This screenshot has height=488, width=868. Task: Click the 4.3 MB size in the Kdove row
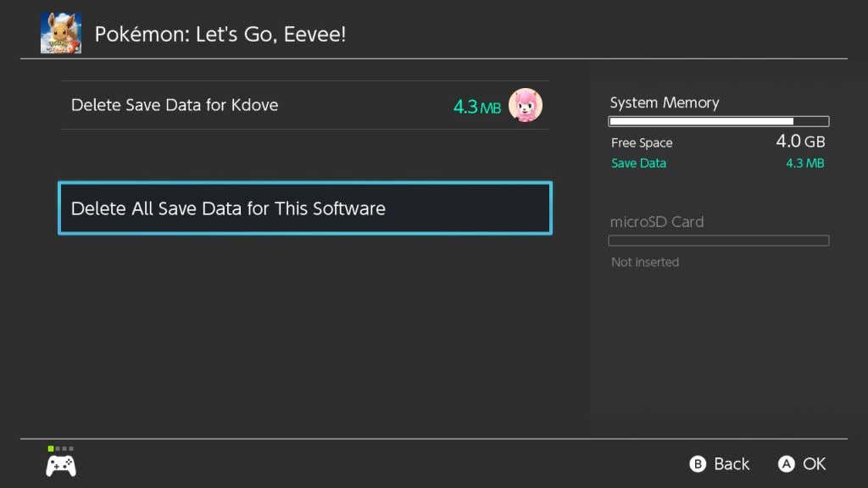(x=476, y=108)
